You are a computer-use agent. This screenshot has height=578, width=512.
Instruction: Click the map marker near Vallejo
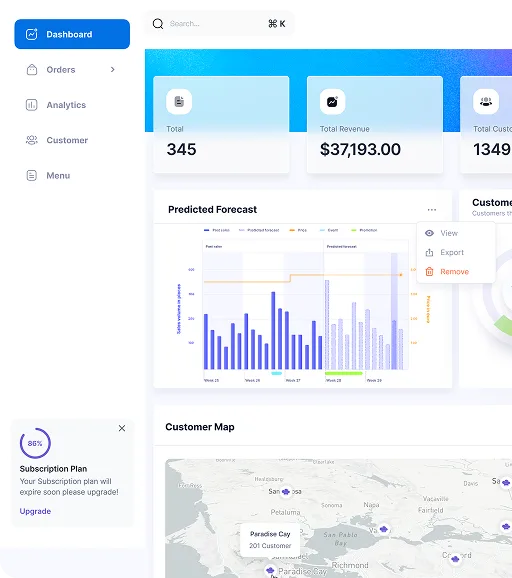[x=384, y=529]
